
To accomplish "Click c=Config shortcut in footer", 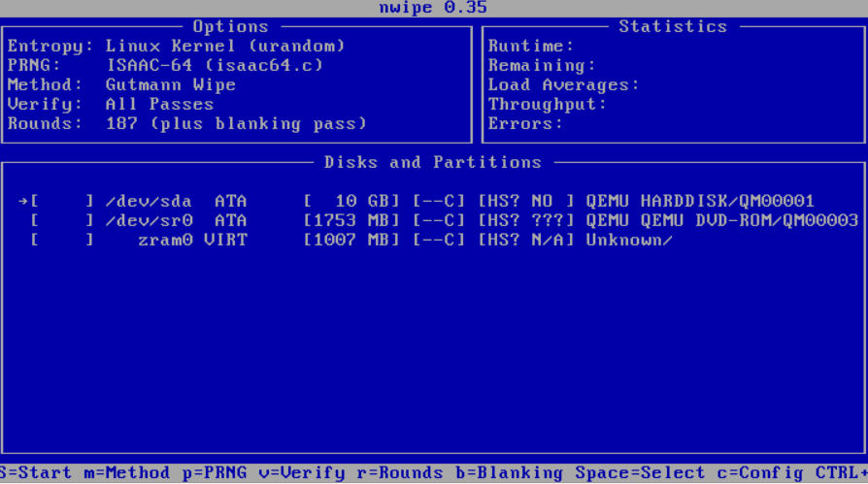I will click(x=759, y=473).
